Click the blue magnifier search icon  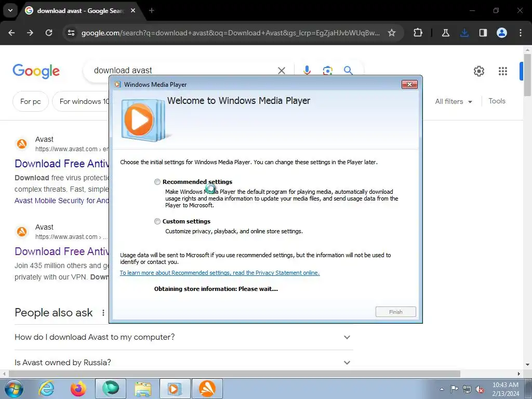tap(348, 70)
